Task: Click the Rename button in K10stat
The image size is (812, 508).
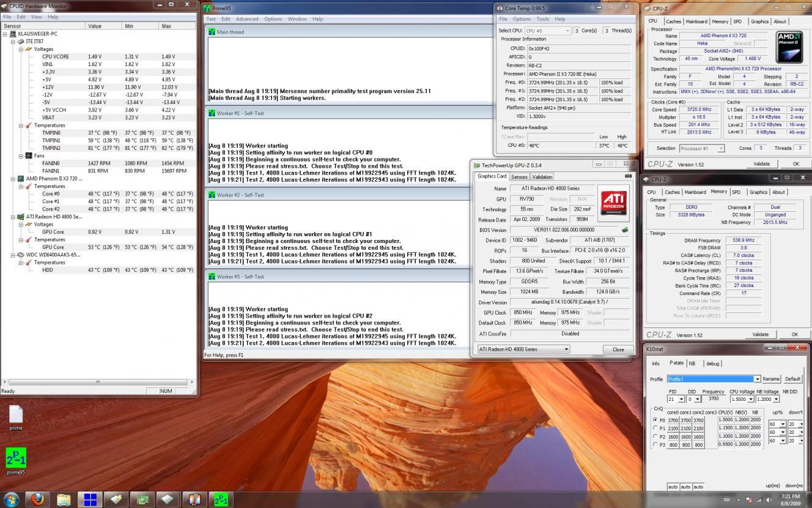Action: pos(771,379)
